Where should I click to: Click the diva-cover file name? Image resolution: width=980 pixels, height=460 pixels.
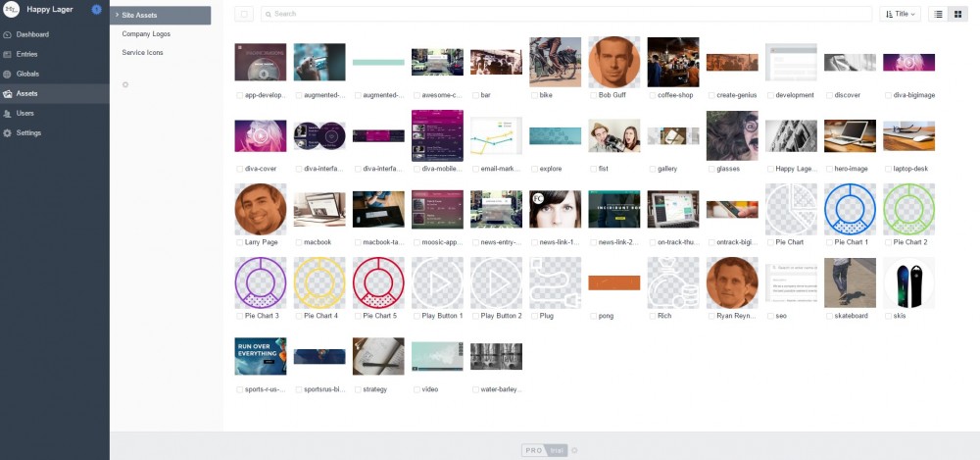tap(262, 169)
